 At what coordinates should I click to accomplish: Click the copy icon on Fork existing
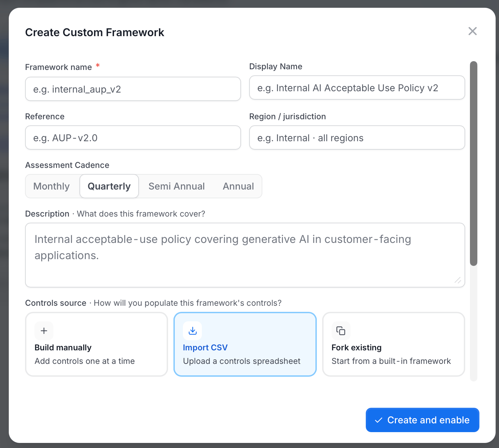[341, 331]
